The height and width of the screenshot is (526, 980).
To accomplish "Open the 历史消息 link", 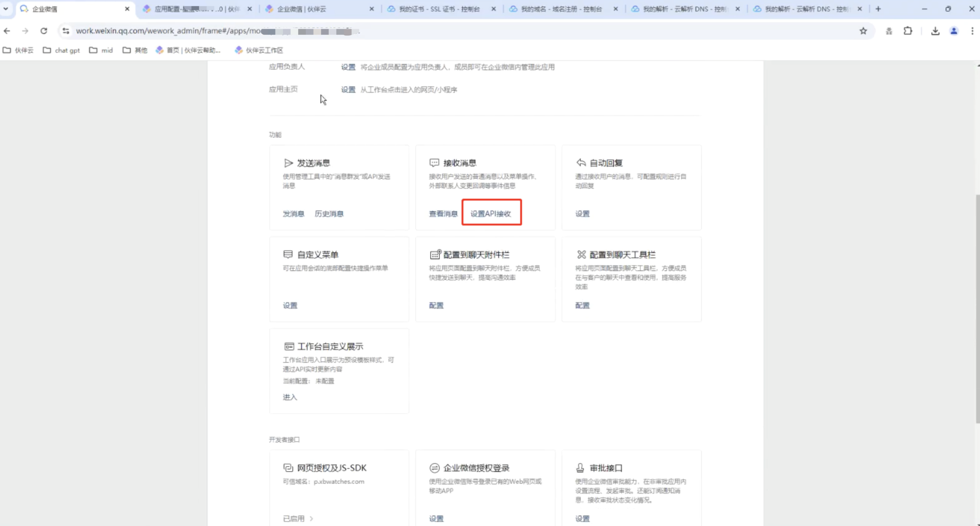I will point(329,214).
